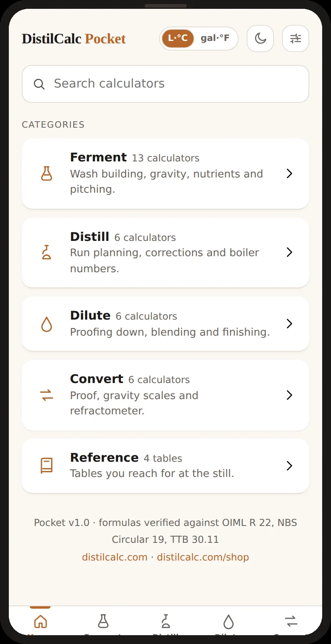331x644 pixels.
Task: Go to the Dilute tab in the bottom bar
Action: (228, 622)
